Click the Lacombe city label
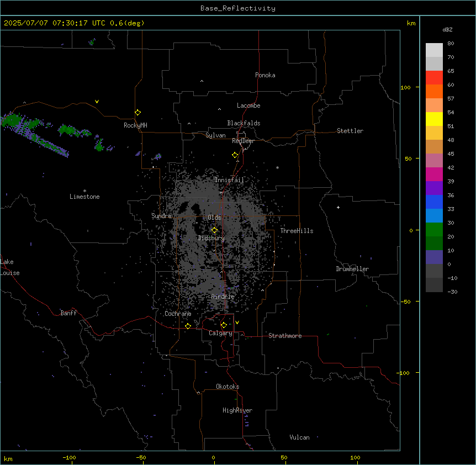The height and width of the screenshot is (465, 476). click(x=248, y=105)
